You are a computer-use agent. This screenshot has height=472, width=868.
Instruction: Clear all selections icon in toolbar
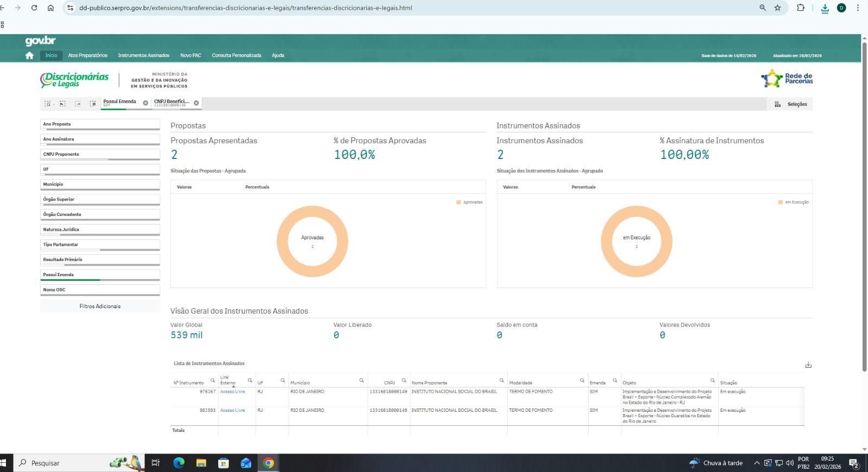pyautogui.click(x=93, y=104)
